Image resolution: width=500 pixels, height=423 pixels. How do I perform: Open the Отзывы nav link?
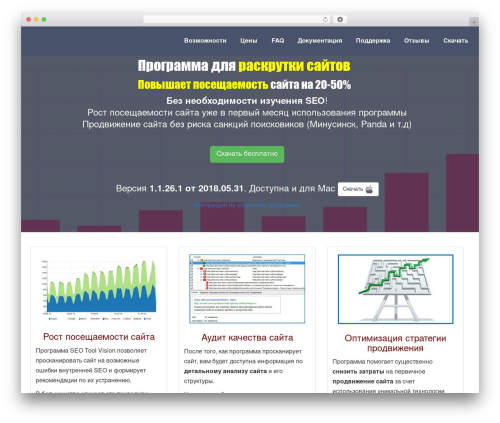(416, 41)
